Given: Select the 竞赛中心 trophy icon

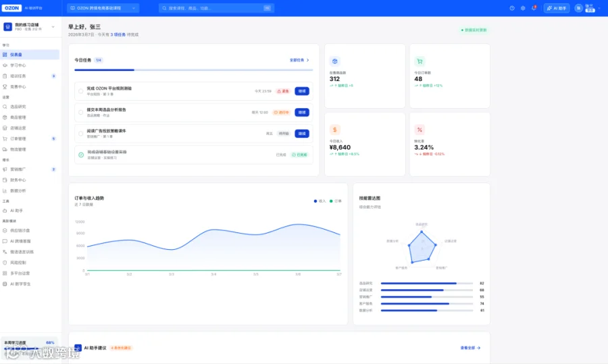Looking at the screenshot, I should click(5, 87).
